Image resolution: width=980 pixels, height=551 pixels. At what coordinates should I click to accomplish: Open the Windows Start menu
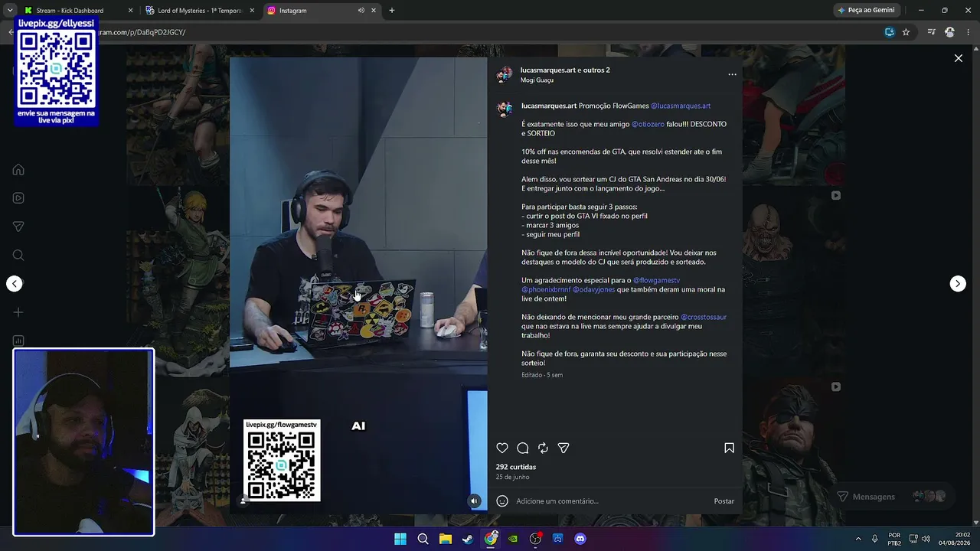(x=400, y=539)
